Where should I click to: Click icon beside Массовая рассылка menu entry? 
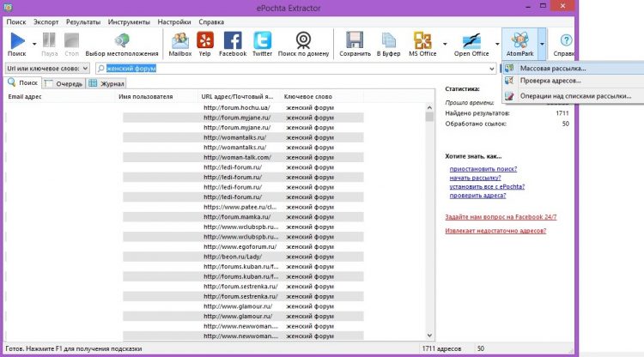coord(509,68)
